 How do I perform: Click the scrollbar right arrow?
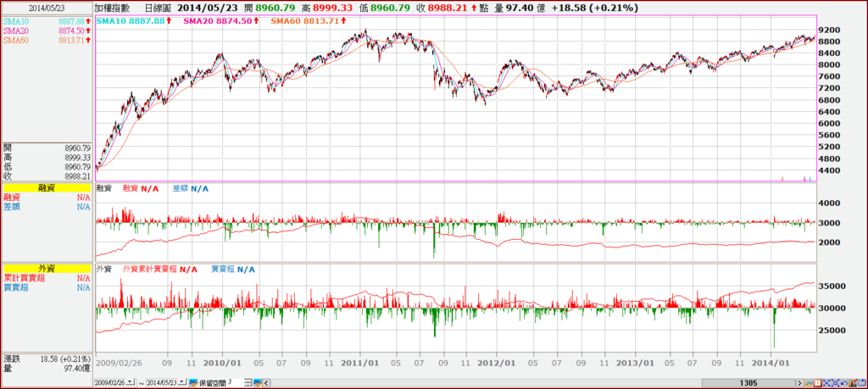coord(800,383)
